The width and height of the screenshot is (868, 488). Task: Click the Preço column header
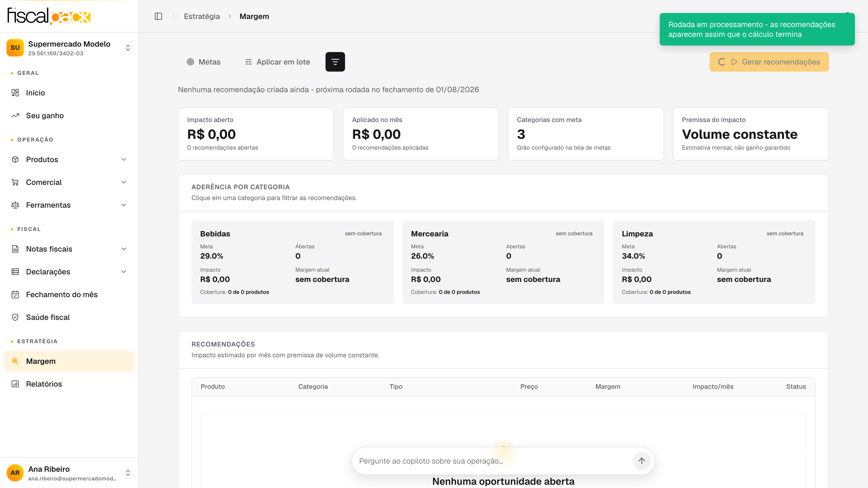(x=529, y=387)
